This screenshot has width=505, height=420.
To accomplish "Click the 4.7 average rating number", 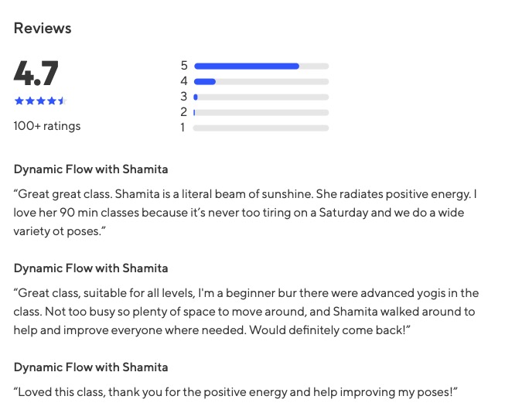I will [x=36, y=74].
